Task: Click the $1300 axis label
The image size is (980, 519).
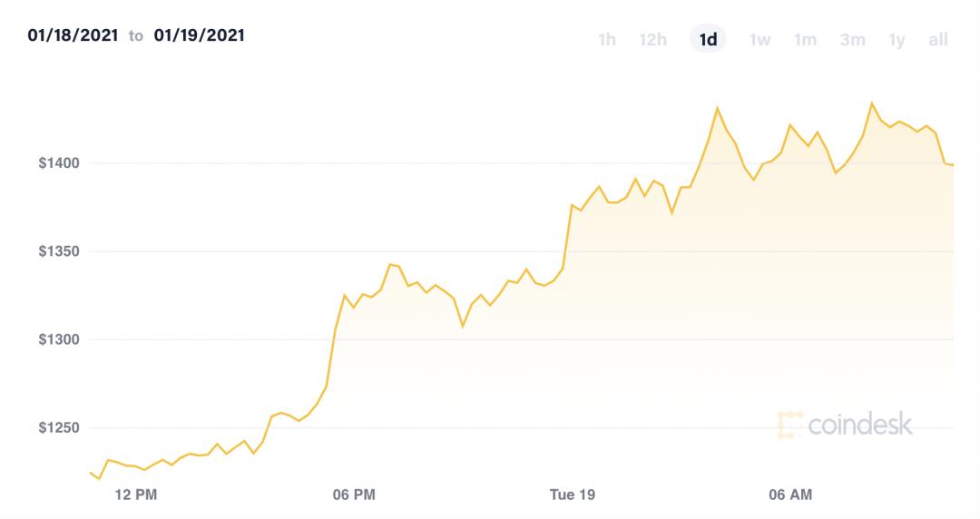Action: (59, 339)
